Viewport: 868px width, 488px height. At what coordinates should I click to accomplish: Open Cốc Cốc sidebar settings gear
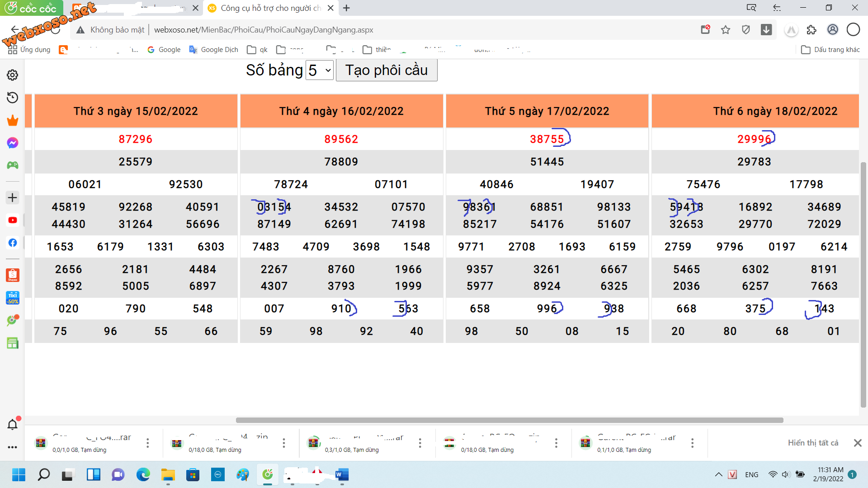[x=13, y=75]
